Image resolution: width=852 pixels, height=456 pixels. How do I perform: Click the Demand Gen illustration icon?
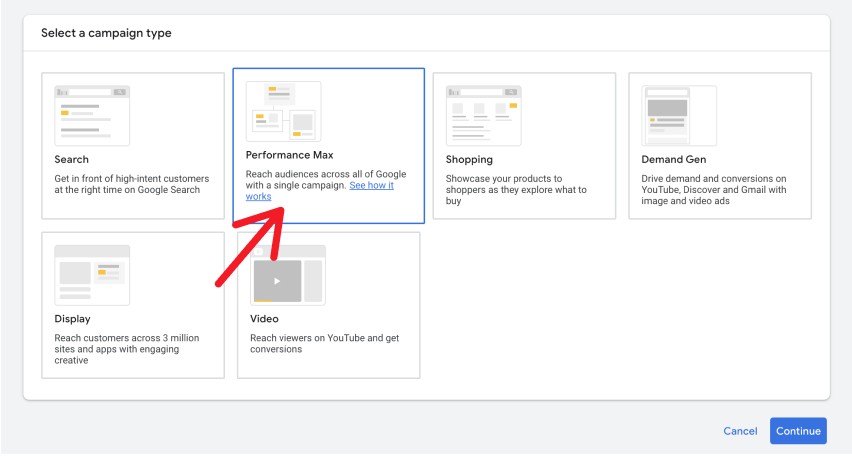point(679,115)
